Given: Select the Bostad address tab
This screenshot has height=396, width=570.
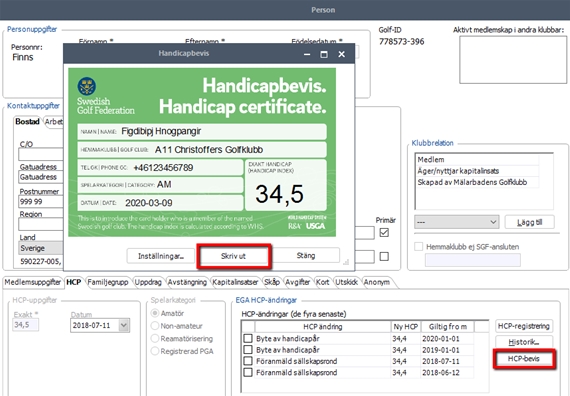Looking at the screenshot, I should [27, 121].
